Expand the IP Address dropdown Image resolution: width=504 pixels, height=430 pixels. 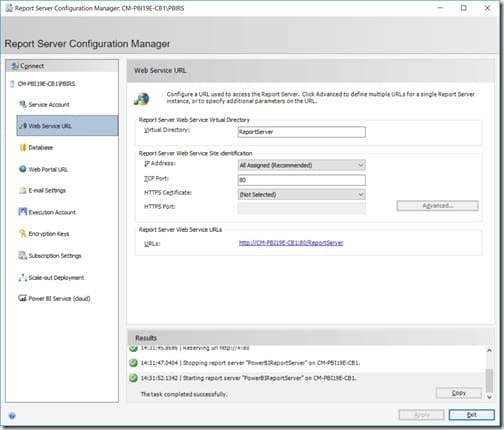point(301,165)
